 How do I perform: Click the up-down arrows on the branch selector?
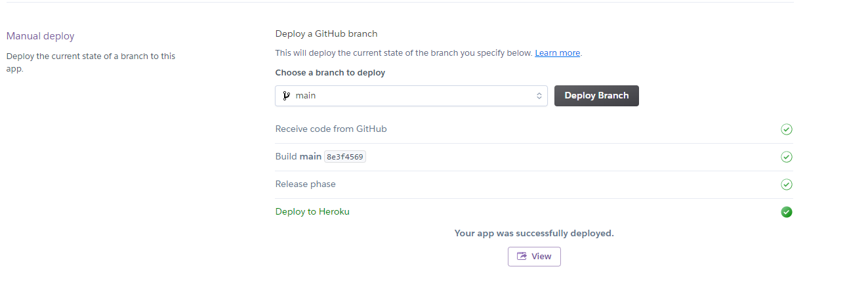tap(539, 96)
